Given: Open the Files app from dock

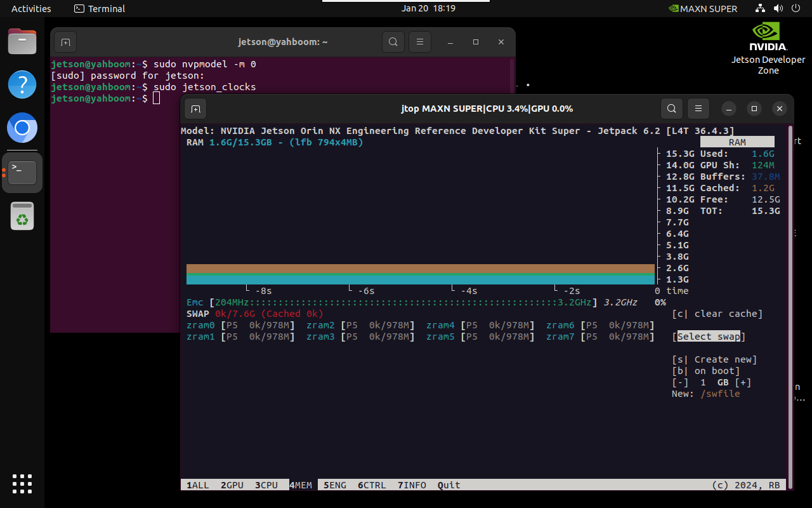Looking at the screenshot, I should 22,43.
